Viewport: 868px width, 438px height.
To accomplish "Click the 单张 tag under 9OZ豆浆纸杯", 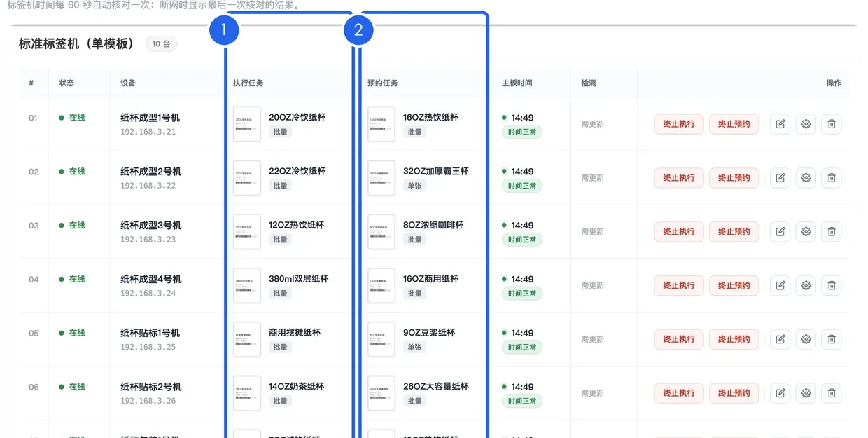I will click(x=414, y=347).
